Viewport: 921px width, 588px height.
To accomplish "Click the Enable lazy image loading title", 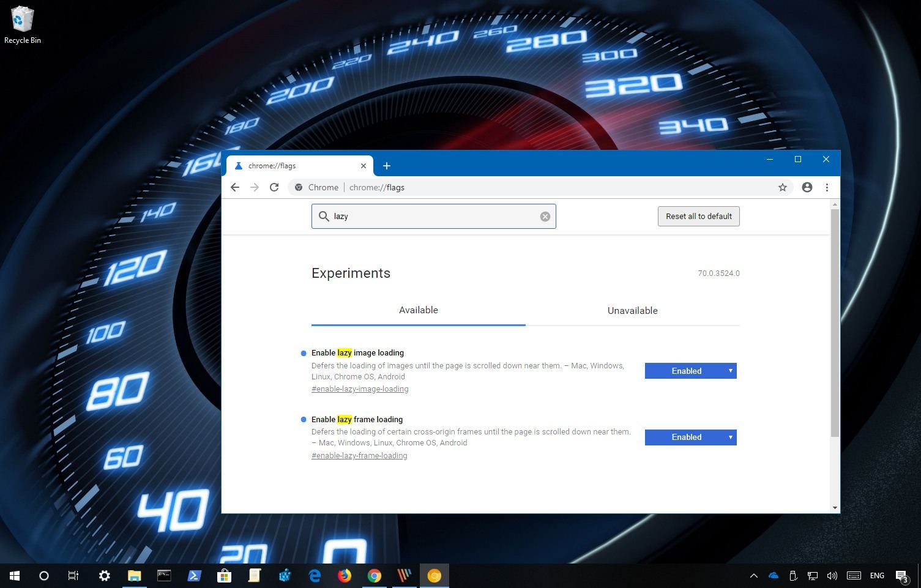I will (357, 353).
